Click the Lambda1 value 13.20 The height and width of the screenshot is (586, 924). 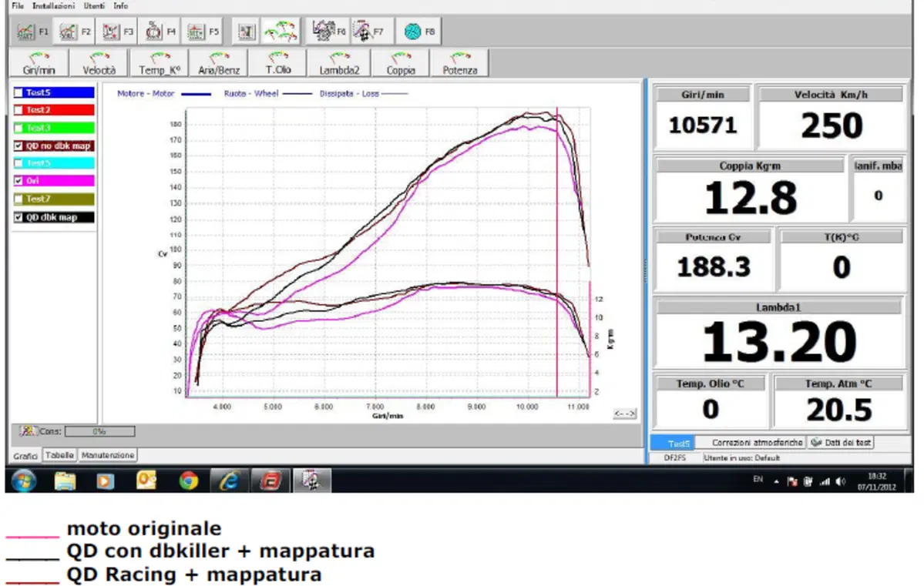click(x=779, y=342)
